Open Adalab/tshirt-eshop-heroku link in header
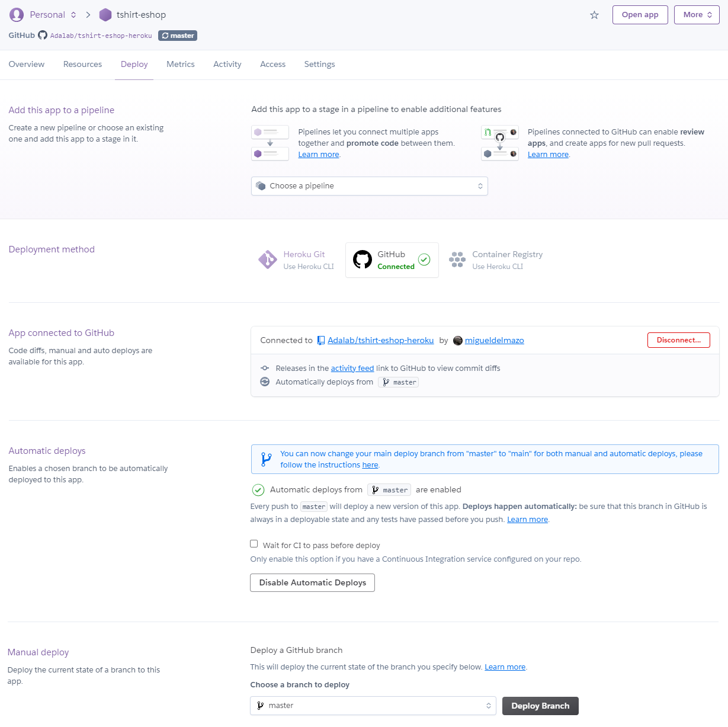 click(101, 36)
